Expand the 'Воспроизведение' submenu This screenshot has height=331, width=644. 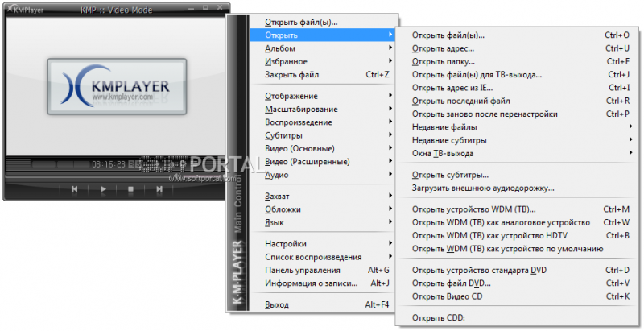pyautogui.click(x=321, y=122)
